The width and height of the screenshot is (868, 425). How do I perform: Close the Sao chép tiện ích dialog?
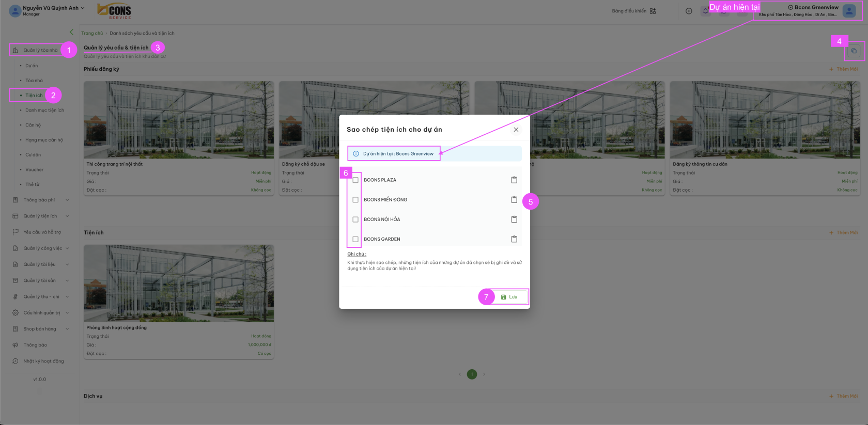pos(516,130)
